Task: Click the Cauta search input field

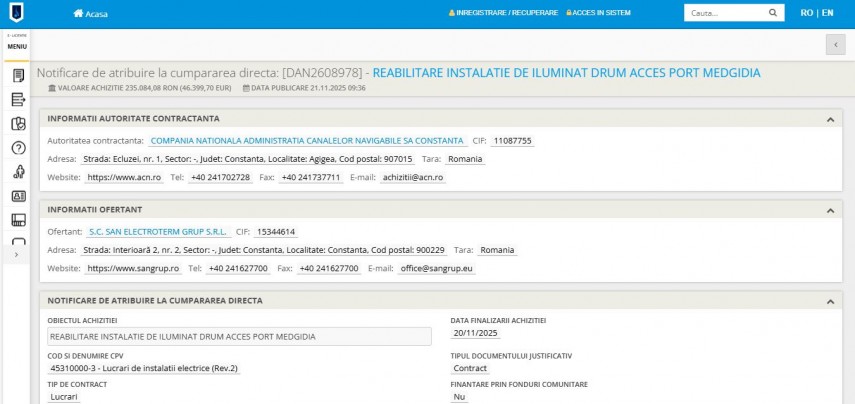Action: tap(722, 13)
